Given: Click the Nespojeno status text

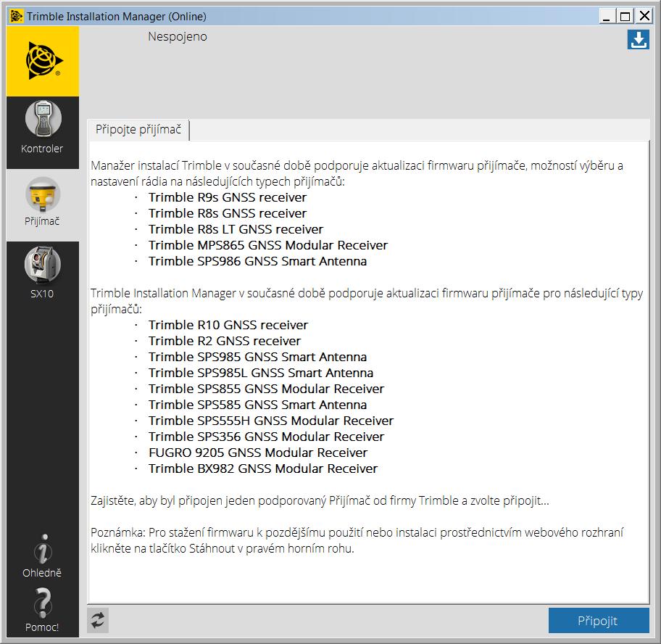Looking at the screenshot, I should 178,37.
